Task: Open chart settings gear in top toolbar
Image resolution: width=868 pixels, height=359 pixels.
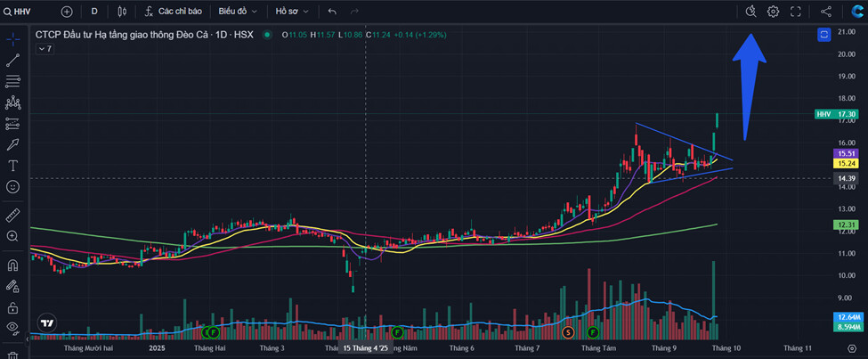Action: [x=774, y=11]
